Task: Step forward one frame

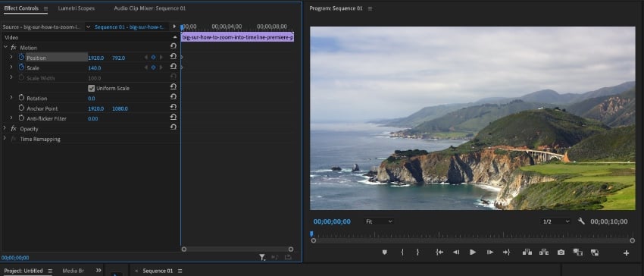Action: pyautogui.click(x=490, y=252)
